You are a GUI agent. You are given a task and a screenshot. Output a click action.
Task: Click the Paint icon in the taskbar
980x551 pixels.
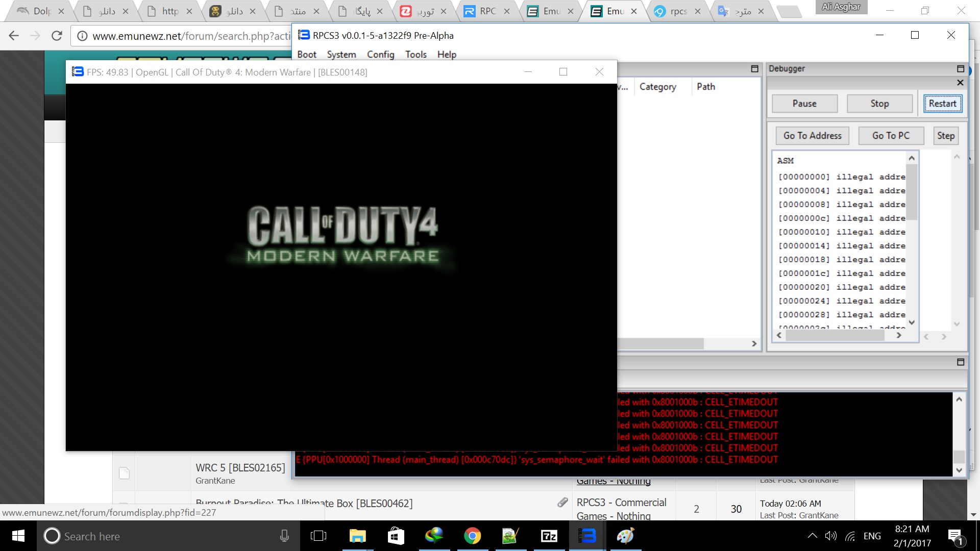[x=625, y=536]
